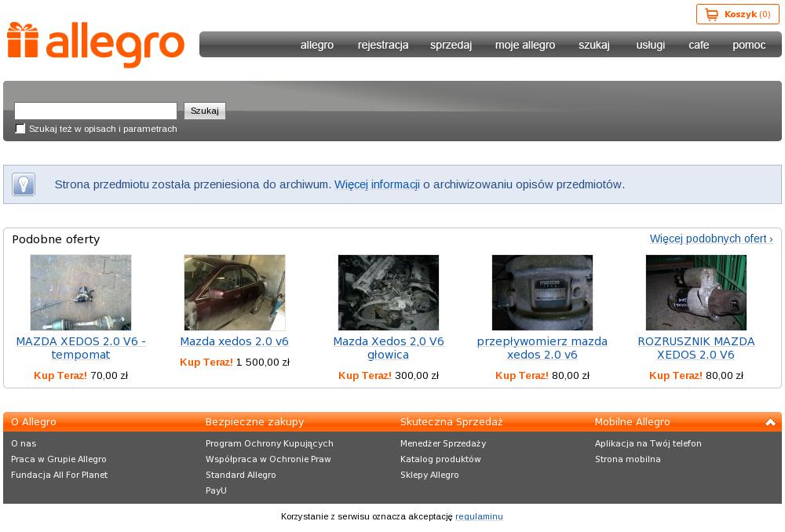Click the 'Kup Teraz! 70,00 zł' price text
785x532 pixels.
81,376
